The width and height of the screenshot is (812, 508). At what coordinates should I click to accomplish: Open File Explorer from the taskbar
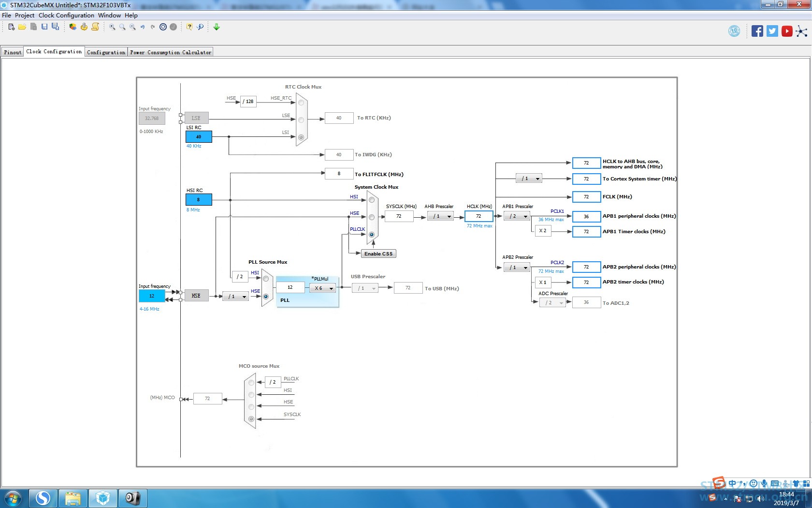click(73, 498)
